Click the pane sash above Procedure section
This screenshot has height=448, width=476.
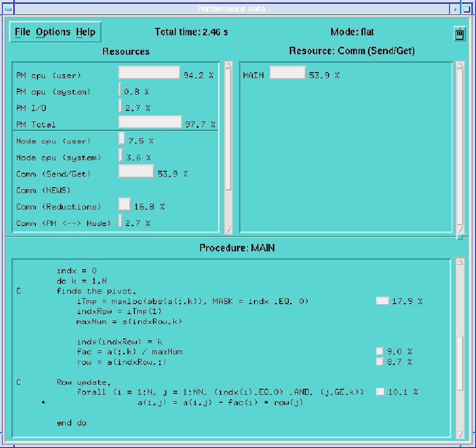coord(460,237)
